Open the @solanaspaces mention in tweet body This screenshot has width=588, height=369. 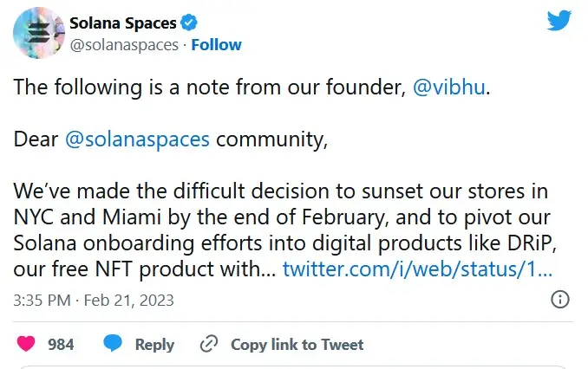click(x=137, y=139)
